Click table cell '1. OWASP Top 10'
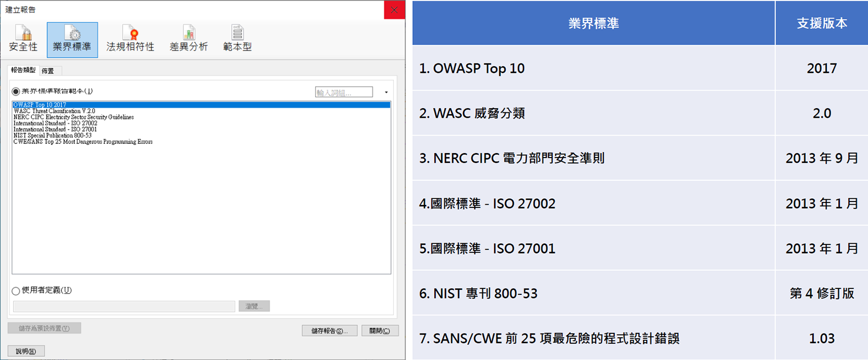This screenshot has width=868, height=360. [593, 68]
